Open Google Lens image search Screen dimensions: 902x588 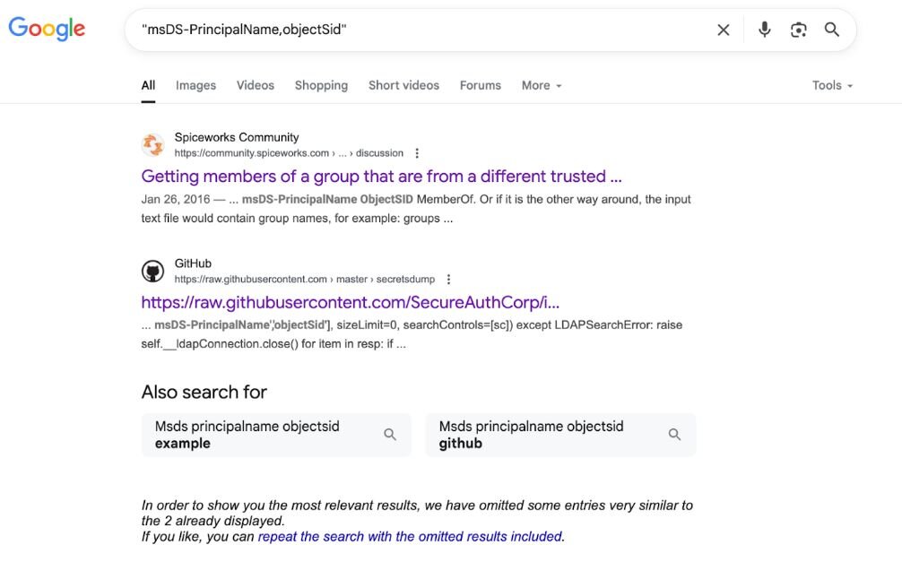tap(798, 30)
